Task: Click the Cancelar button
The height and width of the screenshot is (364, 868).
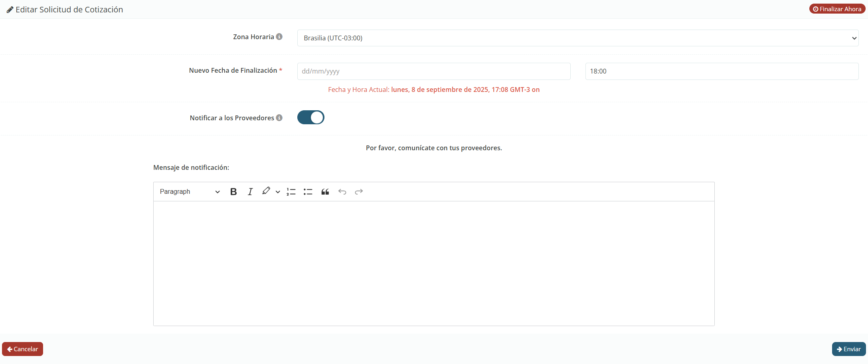Action: click(x=23, y=349)
